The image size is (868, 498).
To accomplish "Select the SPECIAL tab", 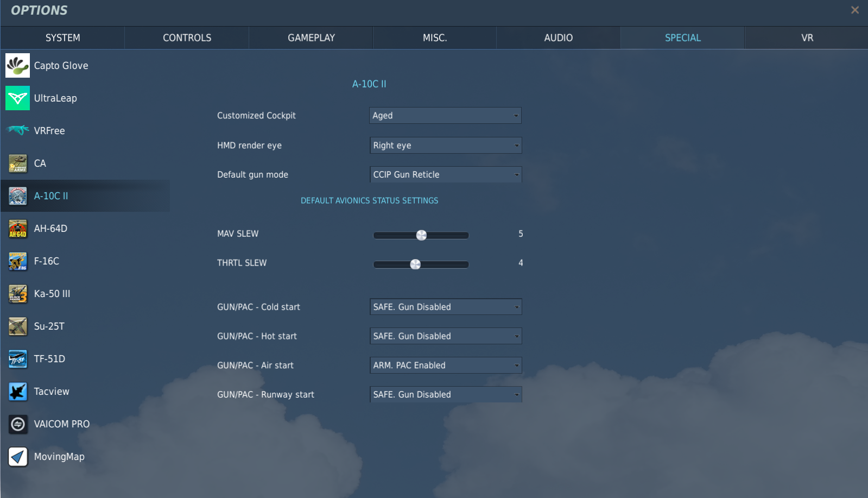I will point(683,38).
